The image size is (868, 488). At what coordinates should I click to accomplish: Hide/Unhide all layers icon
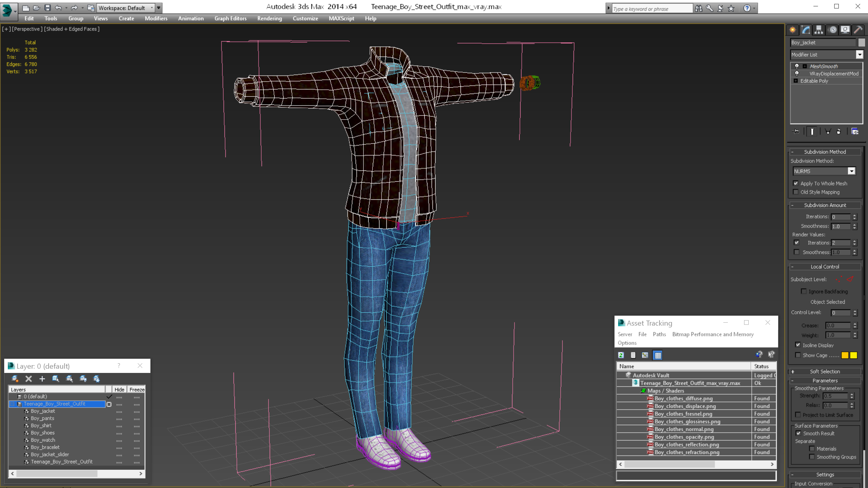coord(83,379)
